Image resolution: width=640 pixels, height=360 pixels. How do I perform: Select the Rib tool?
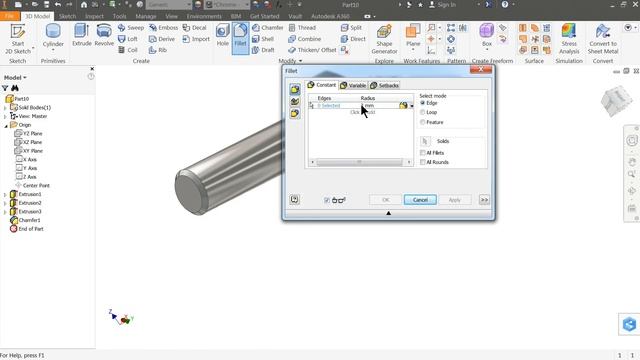[158, 50]
